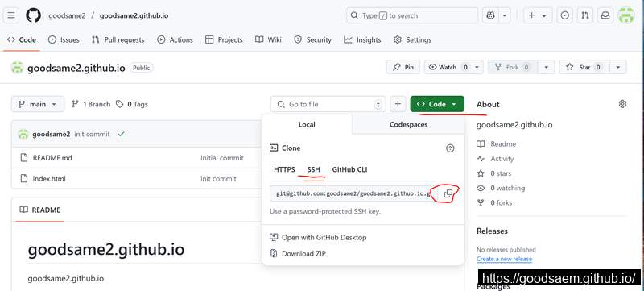Expand the Copilot dropdown arrow
The width and height of the screenshot is (644, 291).
(505, 15)
